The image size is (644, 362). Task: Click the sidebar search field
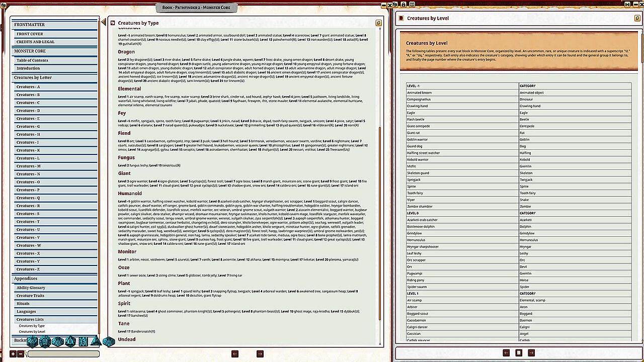(63, 354)
